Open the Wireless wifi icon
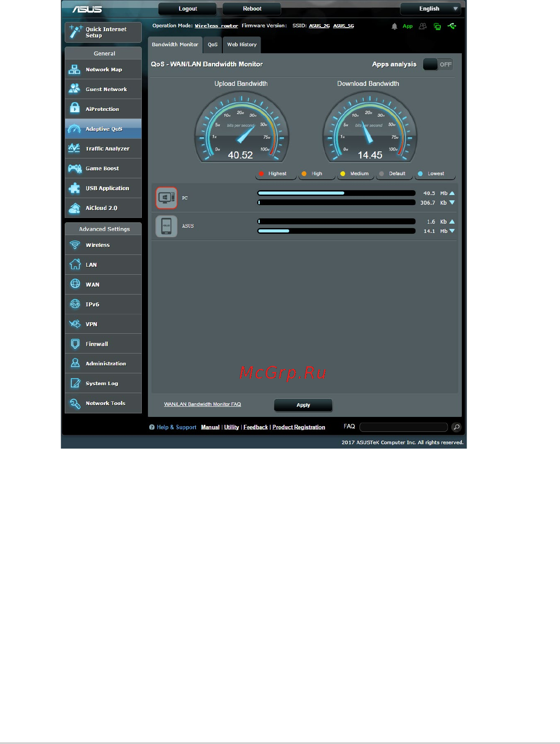This screenshot has width=560, height=744. (x=75, y=245)
